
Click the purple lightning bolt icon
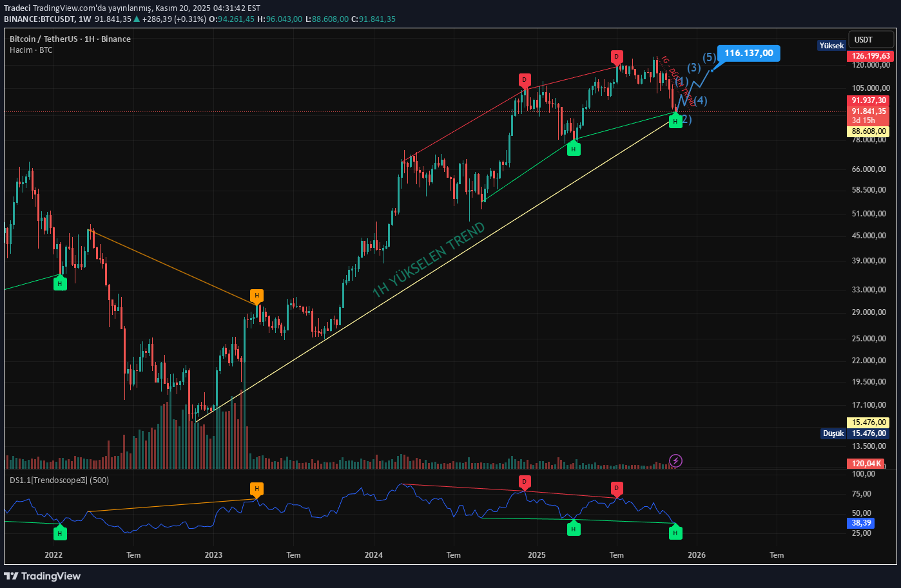[675, 460]
